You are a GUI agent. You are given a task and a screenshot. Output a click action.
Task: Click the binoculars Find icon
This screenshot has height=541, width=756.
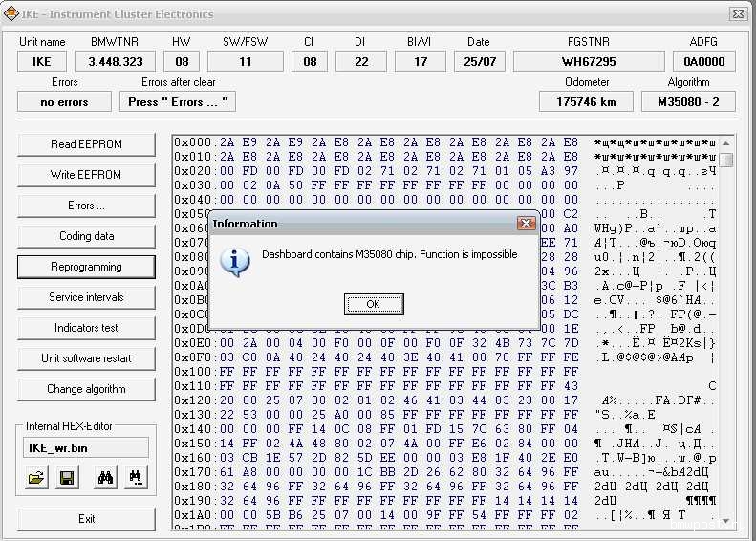click(104, 478)
